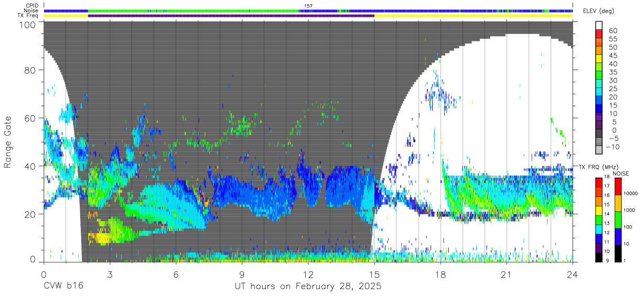Select the 21 tick on UT hours axis
The width and height of the screenshot is (644, 297).
click(x=507, y=274)
